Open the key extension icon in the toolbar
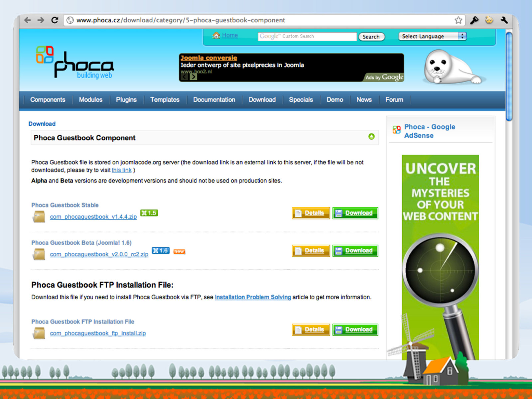The image size is (532, 399). 474,20
